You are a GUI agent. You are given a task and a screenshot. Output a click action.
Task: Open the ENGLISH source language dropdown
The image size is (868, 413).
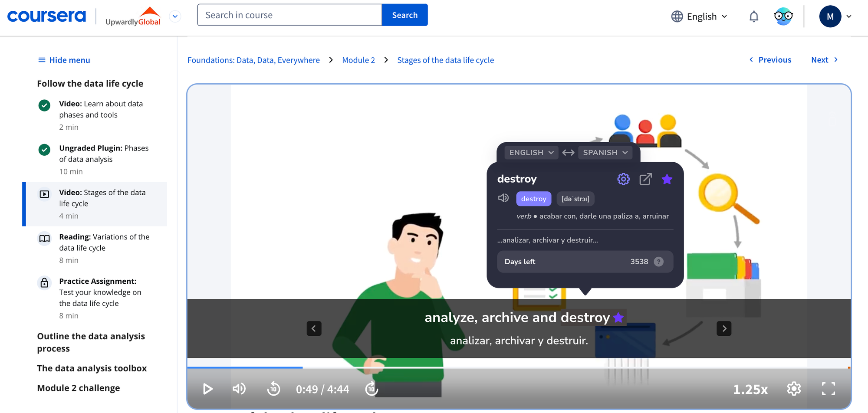[x=530, y=152]
